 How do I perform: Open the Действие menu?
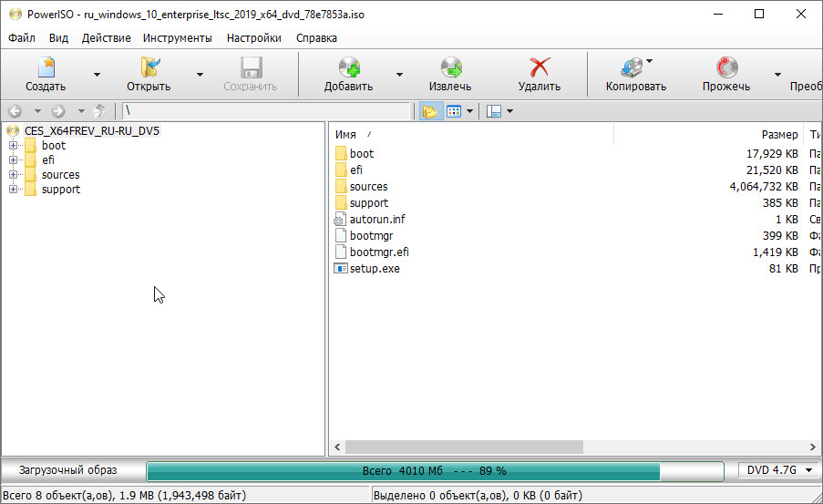[106, 38]
